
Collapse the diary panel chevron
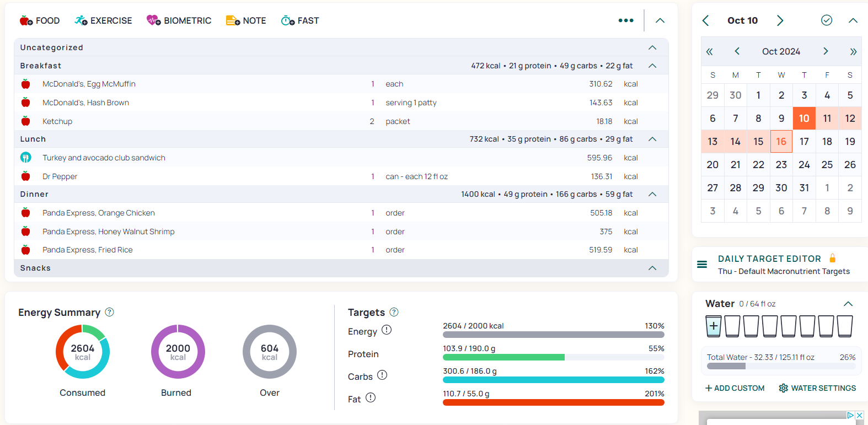coord(660,20)
